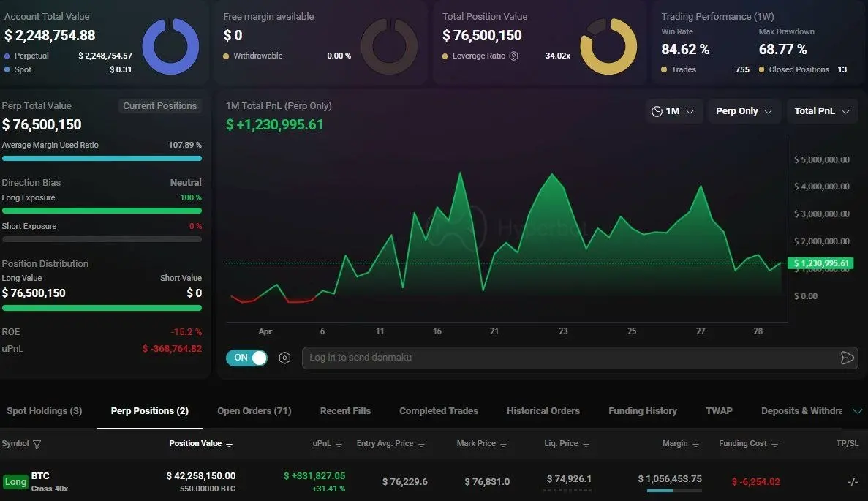Image resolution: width=868 pixels, height=501 pixels.
Task: Click the send danmaku arrow icon
Action: pyautogui.click(x=847, y=358)
